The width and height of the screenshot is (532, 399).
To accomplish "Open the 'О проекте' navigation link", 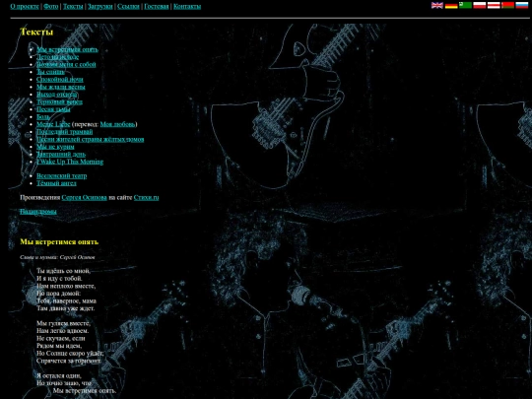I will pos(25,6).
